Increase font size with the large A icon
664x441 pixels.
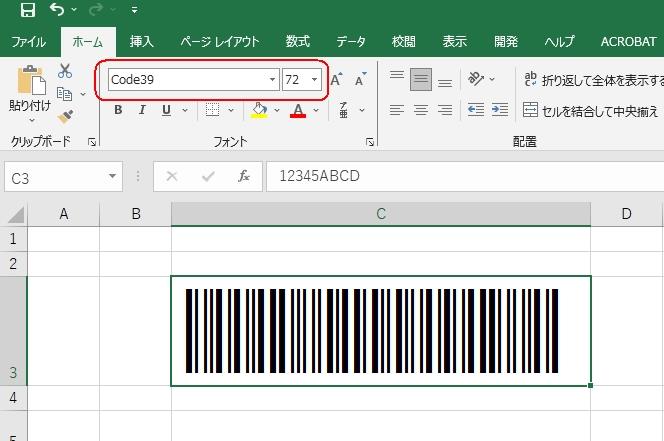[336, 79]
